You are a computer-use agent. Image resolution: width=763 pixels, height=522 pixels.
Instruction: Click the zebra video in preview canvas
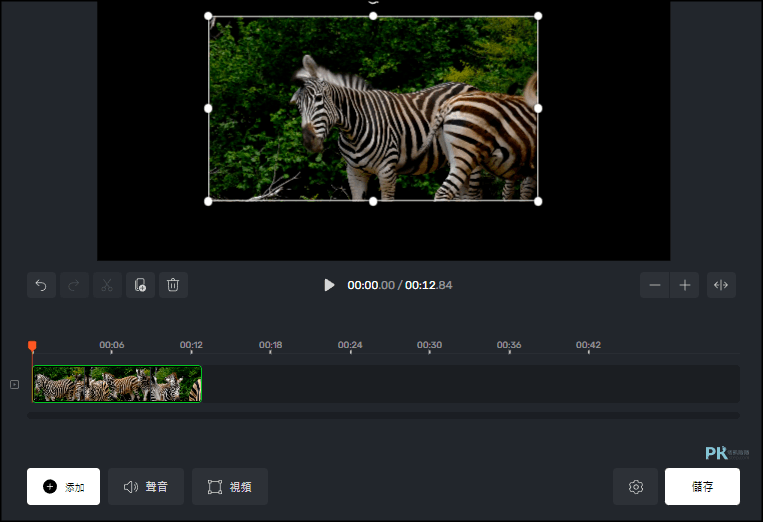(x=373, y=108)
